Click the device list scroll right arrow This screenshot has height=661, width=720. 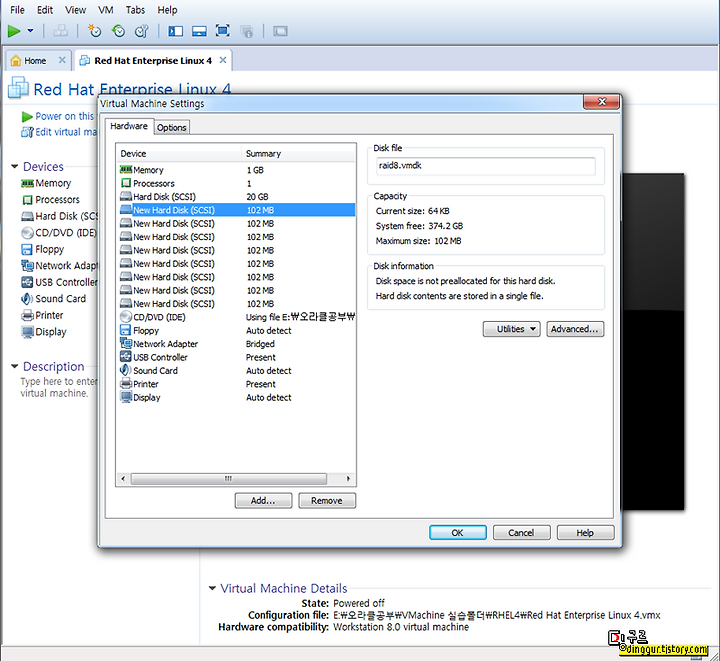(x=348, y=479)
